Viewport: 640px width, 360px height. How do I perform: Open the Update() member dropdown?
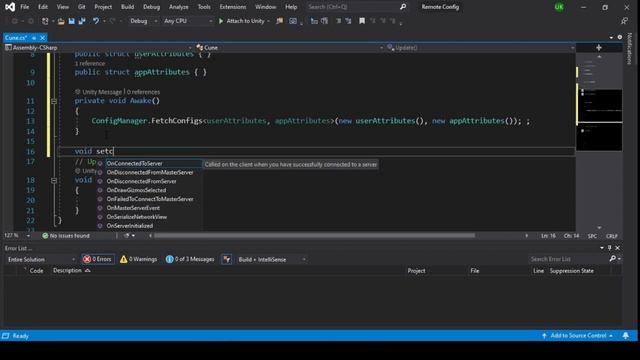[x=480, y=48]
